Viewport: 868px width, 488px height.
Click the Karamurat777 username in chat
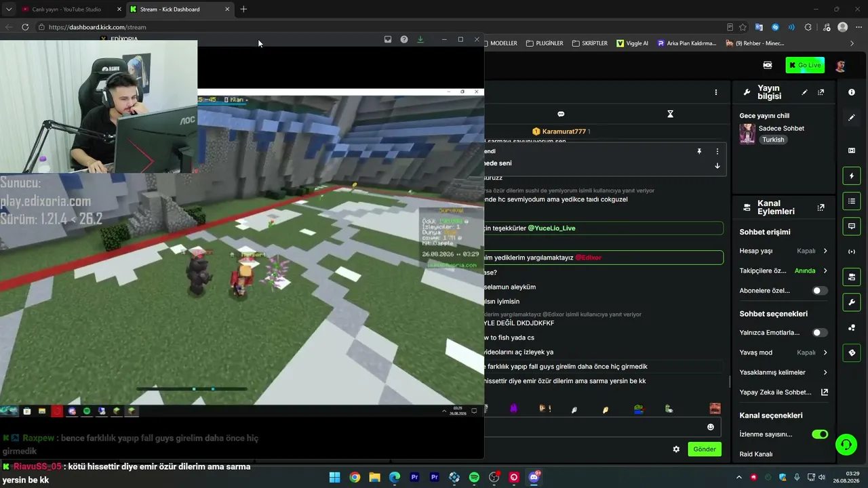tap(564, 131)
